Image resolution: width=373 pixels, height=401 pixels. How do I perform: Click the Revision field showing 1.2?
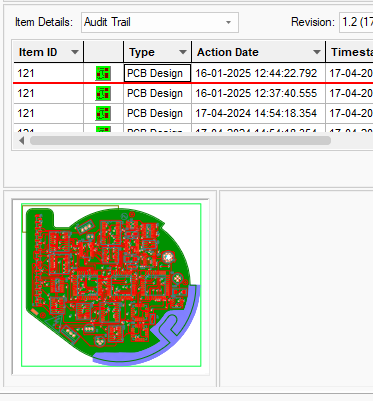pos(356,22)
